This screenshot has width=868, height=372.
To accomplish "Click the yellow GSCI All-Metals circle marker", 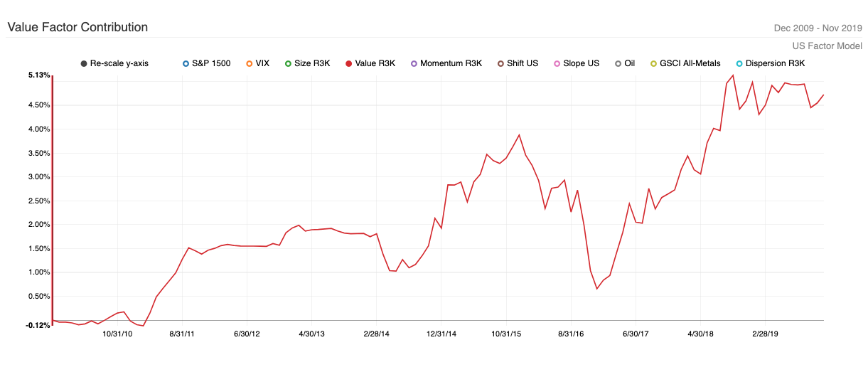I will (654, 63).
